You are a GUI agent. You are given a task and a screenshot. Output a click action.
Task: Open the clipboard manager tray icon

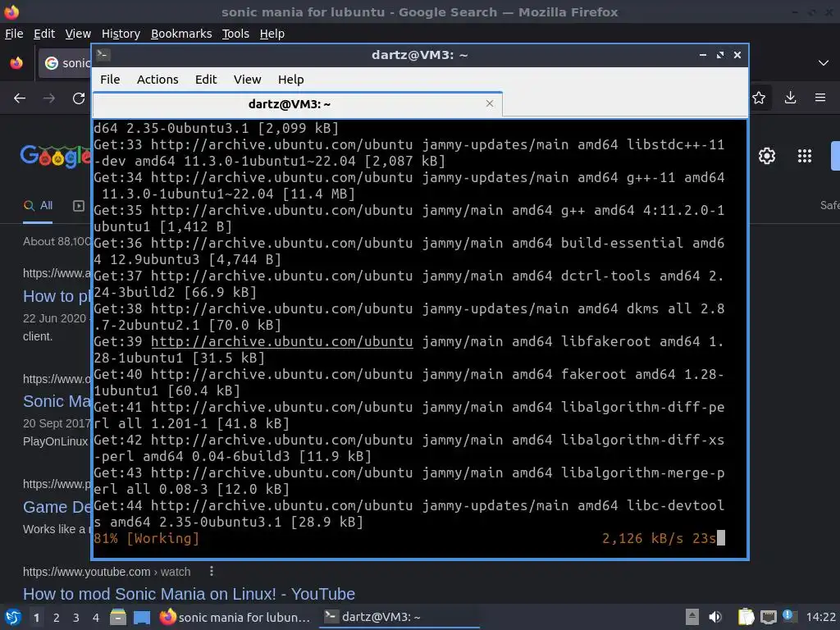(x=746, y=617)
